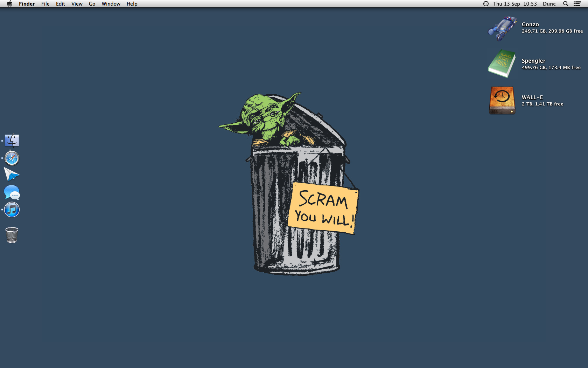Open the Edit menu
588x368 pixels.
click(61, 4)
